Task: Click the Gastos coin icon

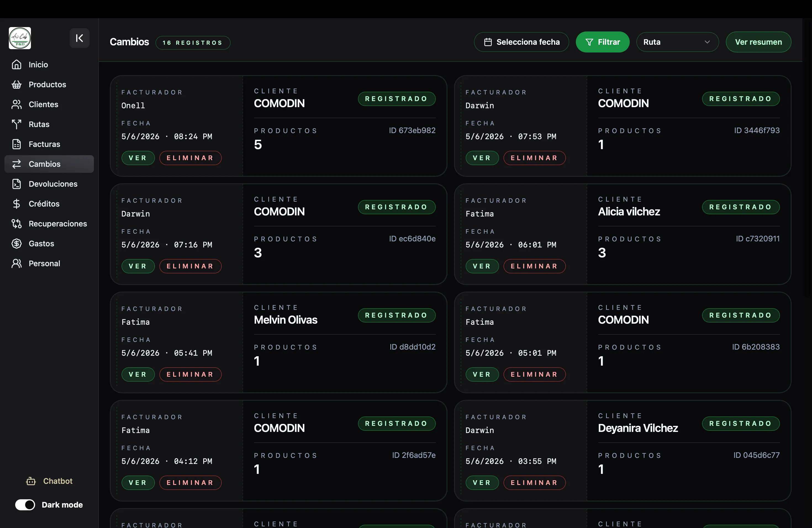Action: pyautogui.click(x=16, y=244)
